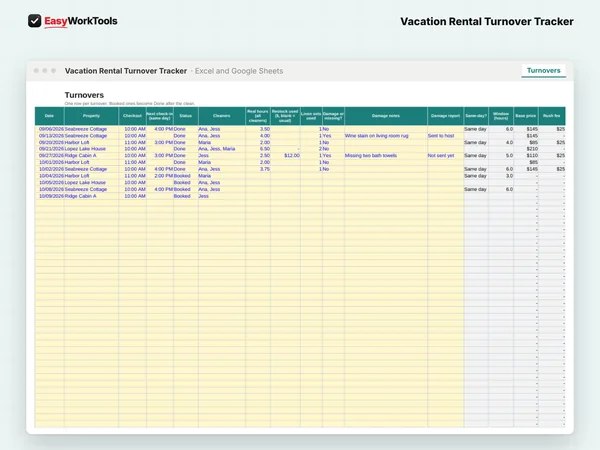Select the Next check-in column header
Image resolution: width=600 pixels, height=450 pixels.
[160, 116]
